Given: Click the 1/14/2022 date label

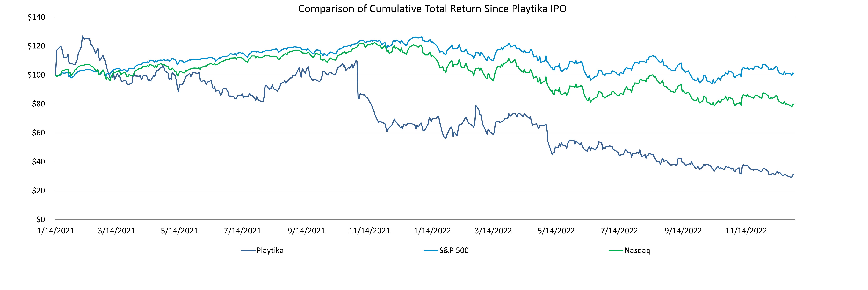Looking at the screenshot, I should 432,231.
